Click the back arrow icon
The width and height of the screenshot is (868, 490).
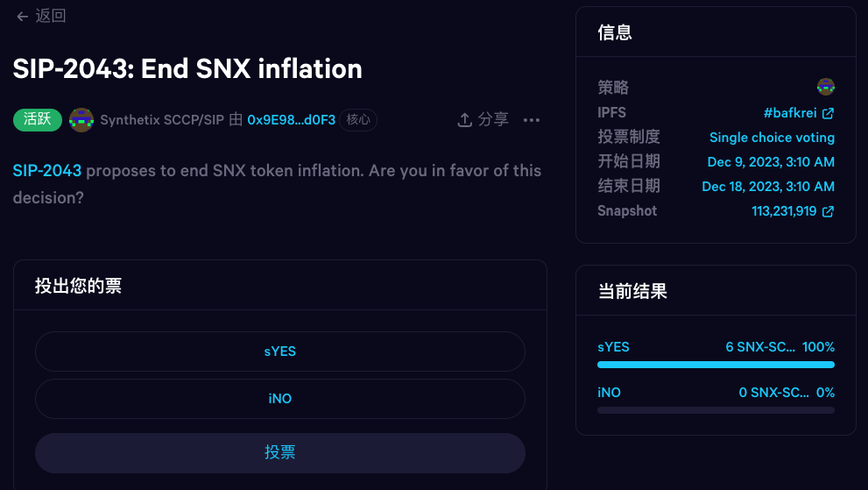(x=22, y=17)
